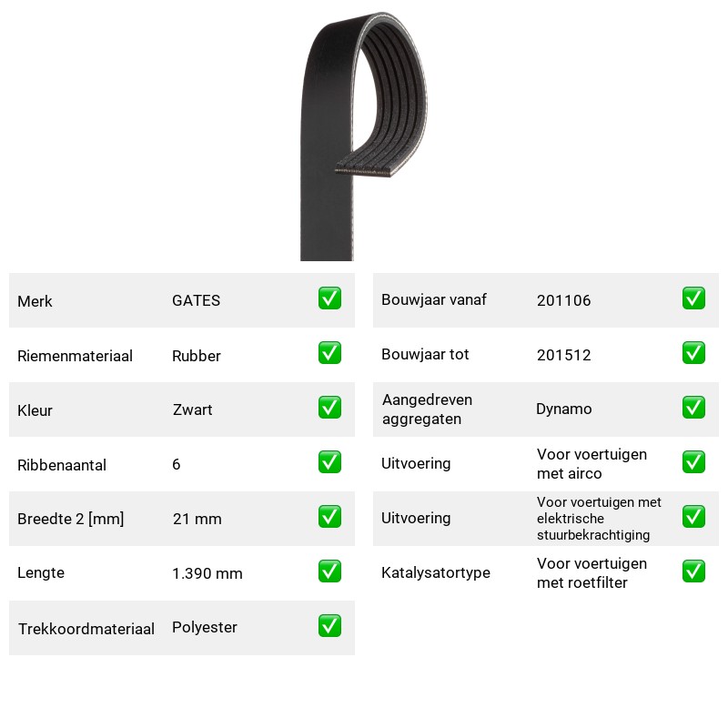Open the ribbed belt product image
Image resolution: width=728 pixels, height=728 pixels.
(x=363, y=136)
